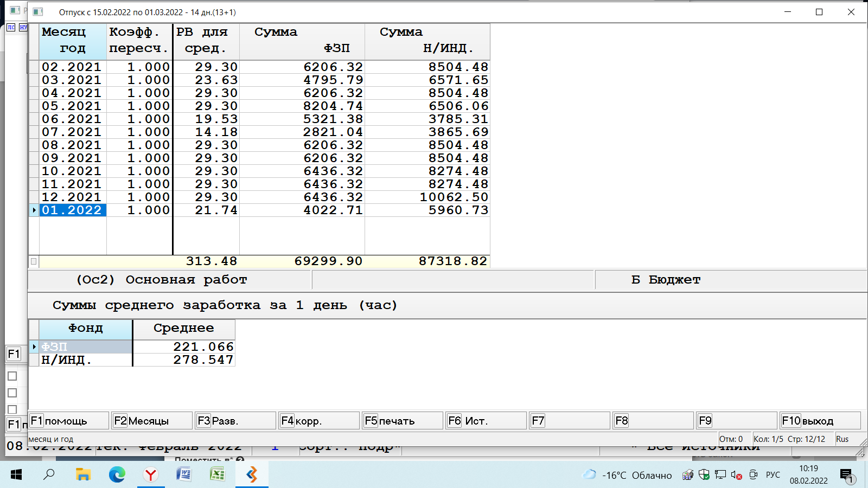This screenshot has width=868, height=488.
Task: Open File Explorer from the taskbar
Action: click(83, 475)
